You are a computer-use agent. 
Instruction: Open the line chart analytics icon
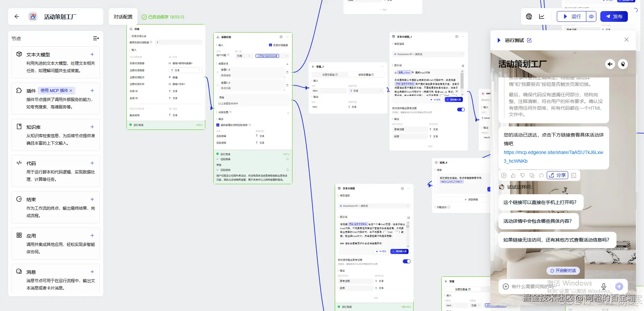(x=542, y=16)
